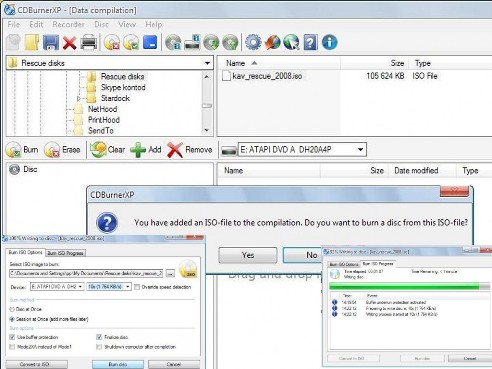
Task: Click the Print toolbar icon
Action: (89, 43)
